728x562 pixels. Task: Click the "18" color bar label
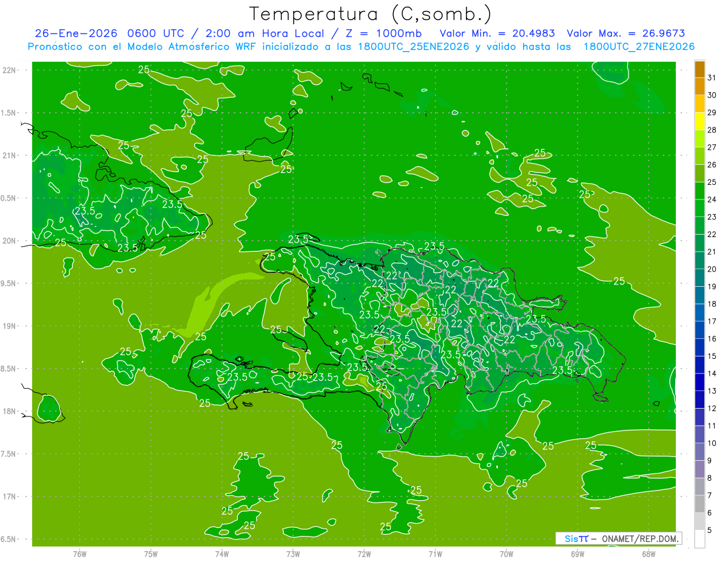point(712,304)
